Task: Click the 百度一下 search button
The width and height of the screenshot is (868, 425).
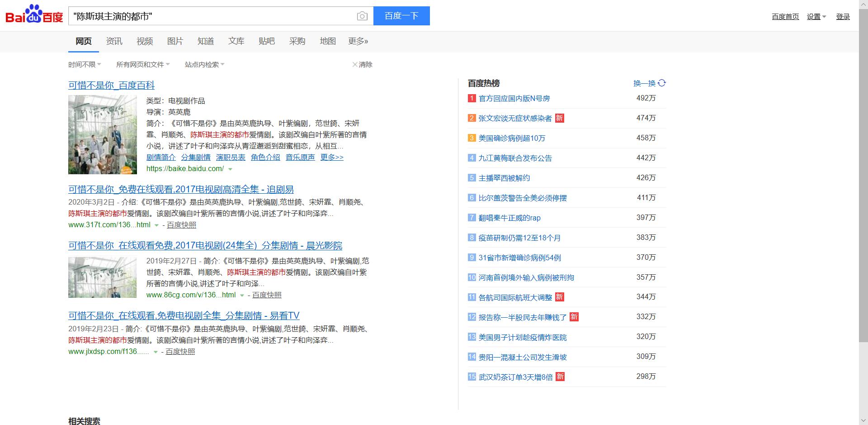Action: 401,15
